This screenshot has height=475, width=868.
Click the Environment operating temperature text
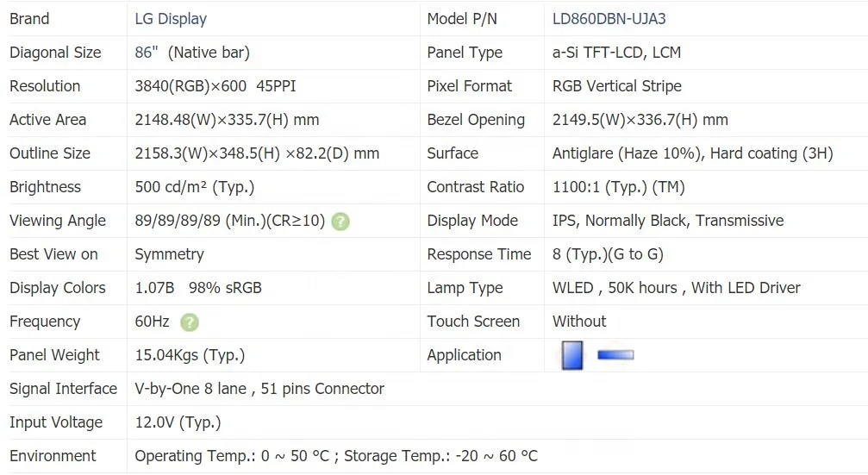point(231,456)
